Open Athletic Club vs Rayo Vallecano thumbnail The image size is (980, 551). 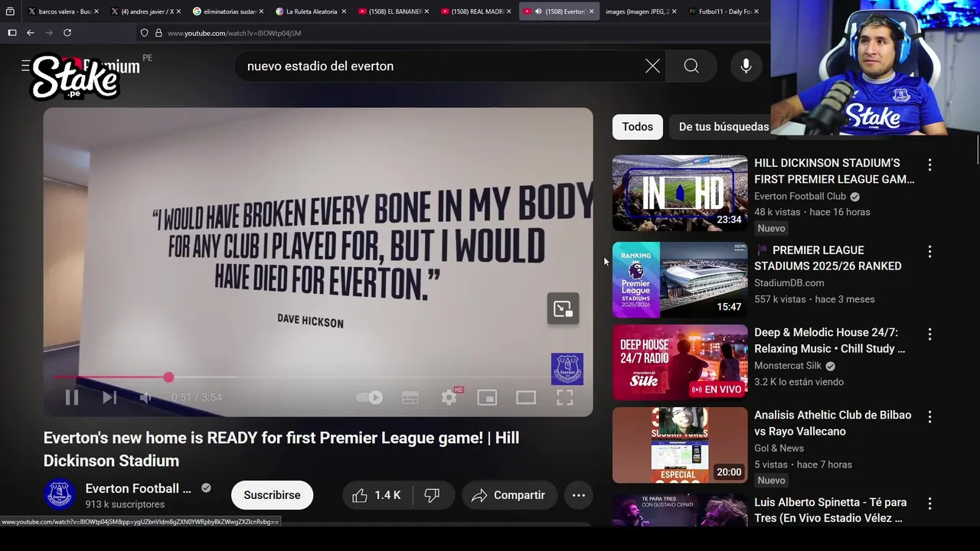point(680,445)
